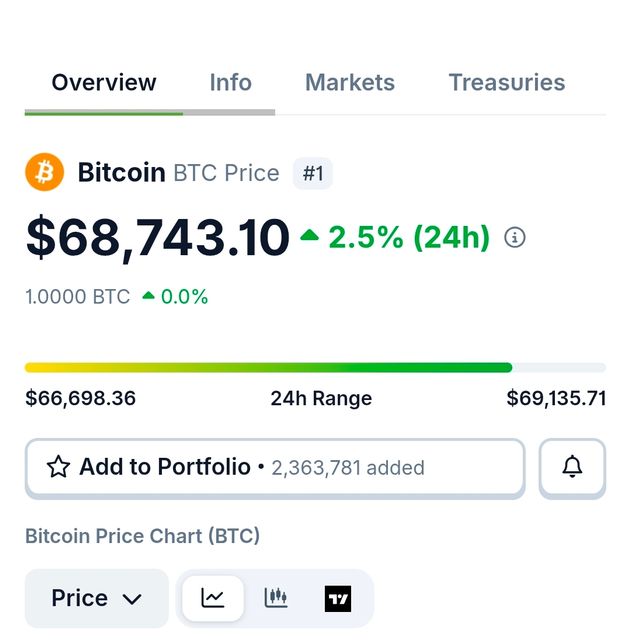
Task: Click the Add to Portfolio button
Action: click(x=274, y=467)
